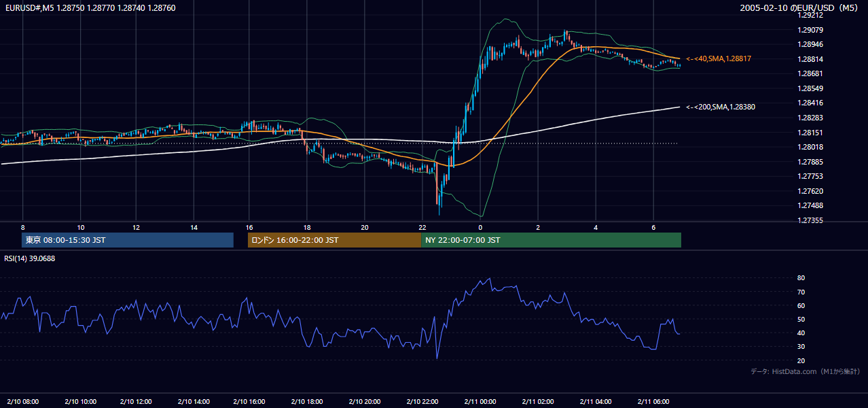Click price axis value 1.28283
The height and width of the screenshot is (408, 868).
pyautogui.click(x=811, y=118)
